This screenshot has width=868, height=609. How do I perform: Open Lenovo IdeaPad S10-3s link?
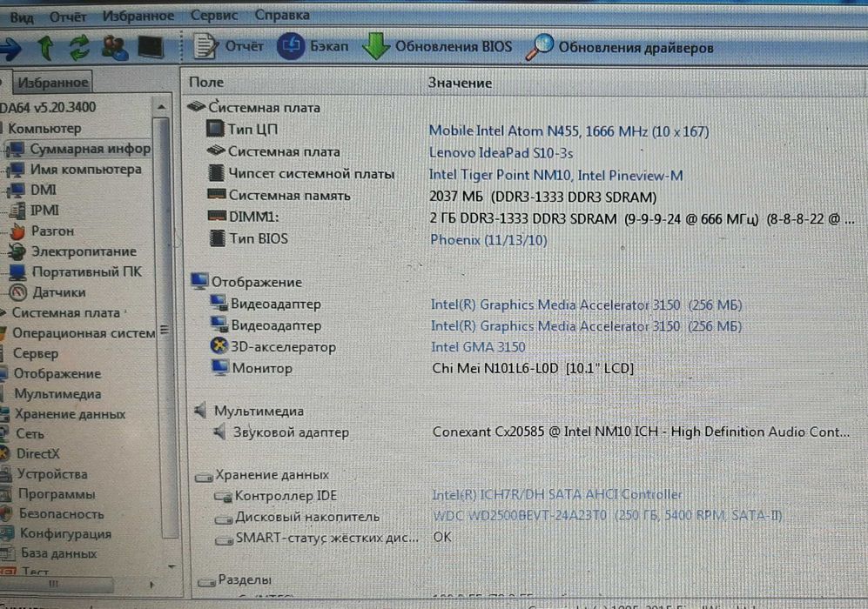[501, 152]
